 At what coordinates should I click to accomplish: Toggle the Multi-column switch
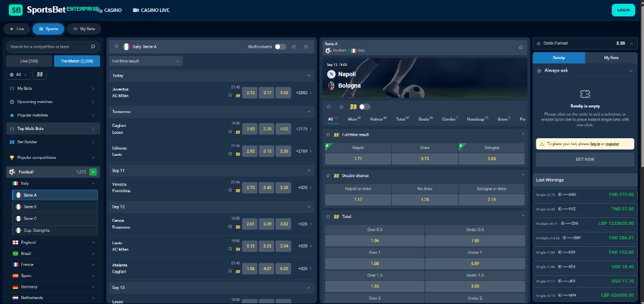pos(280,46)
